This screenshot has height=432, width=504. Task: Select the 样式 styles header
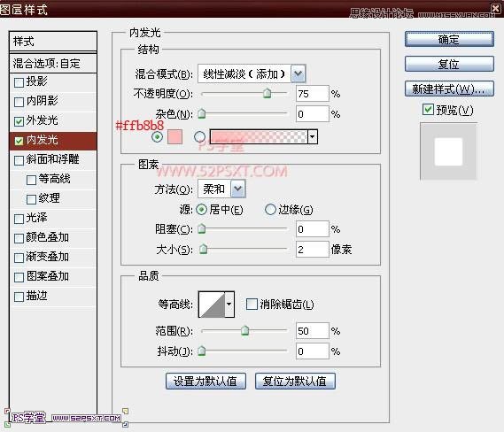(x=53, y=41)
